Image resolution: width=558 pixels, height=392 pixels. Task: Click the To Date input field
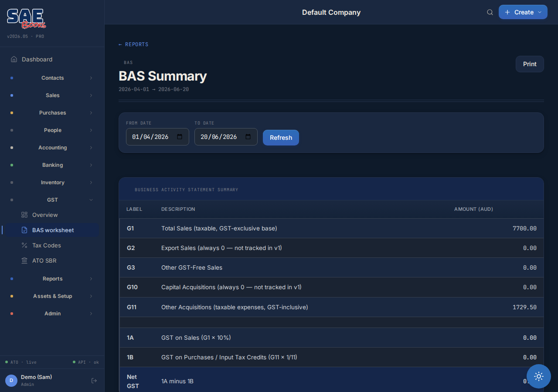226,137
